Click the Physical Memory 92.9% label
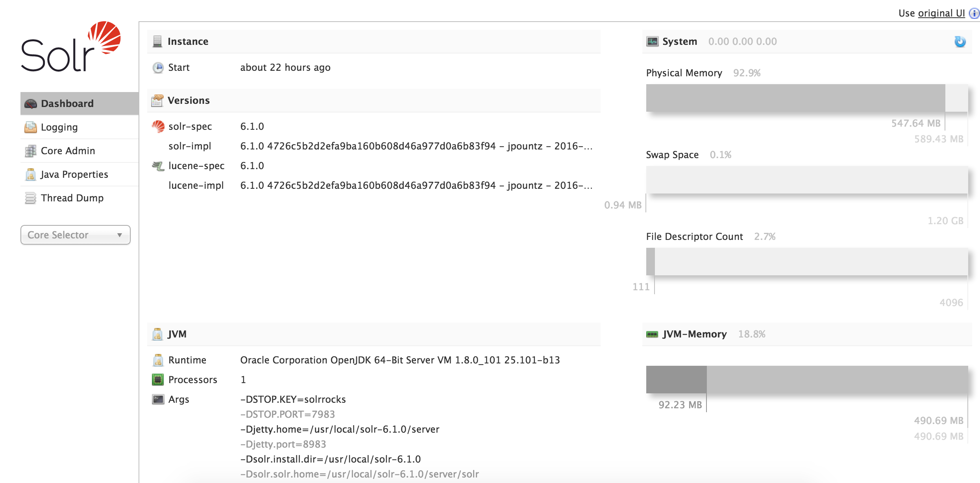 [747, 73]
